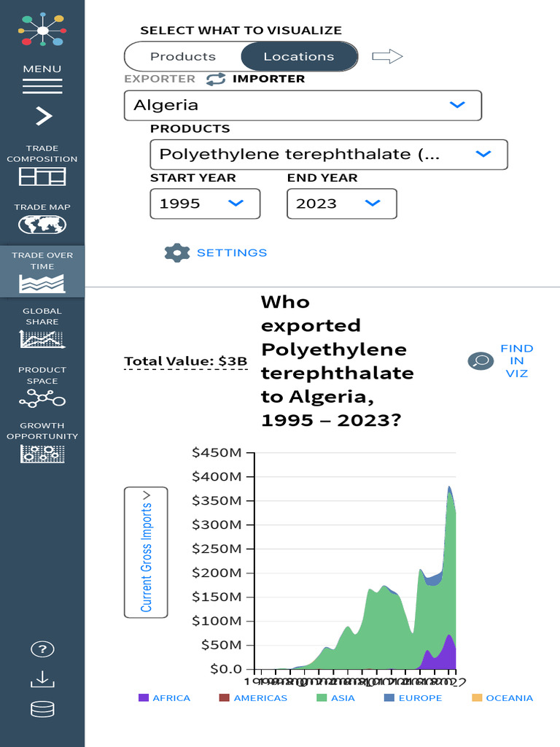The height and width of the screenshot is (747, 560).
Task: Open the Global Share chart view
Action: coord(42,329)
